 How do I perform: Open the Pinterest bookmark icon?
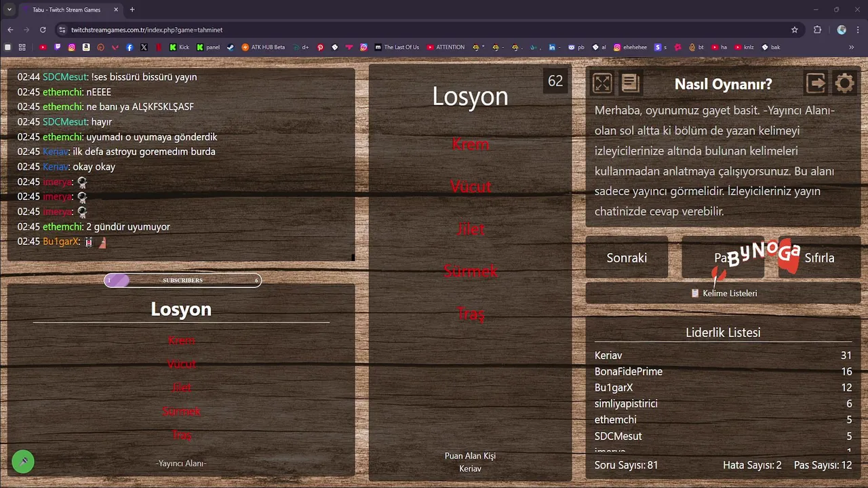[x=320, y=47]
